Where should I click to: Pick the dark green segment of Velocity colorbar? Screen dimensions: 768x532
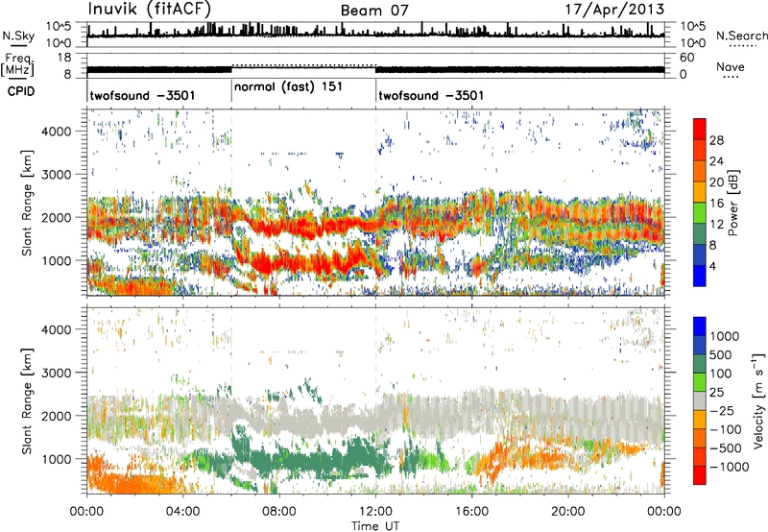pyautogui.click(x=700, y=364)
